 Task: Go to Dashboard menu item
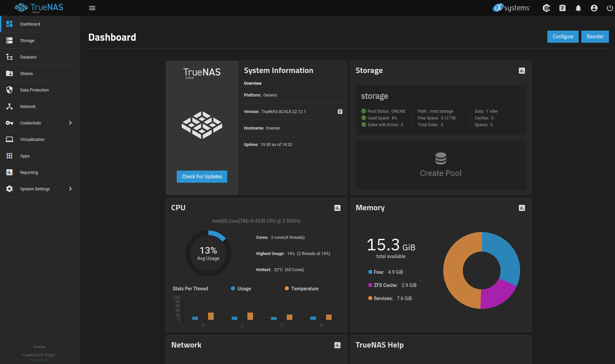(x=40, y=24)
